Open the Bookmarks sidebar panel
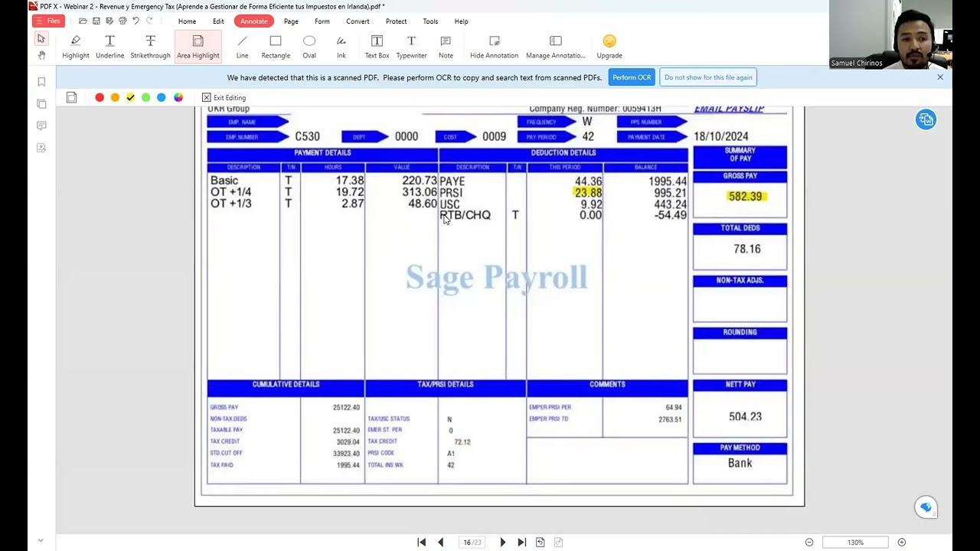This screenshot has height=551, width=980. click(41, 82)
